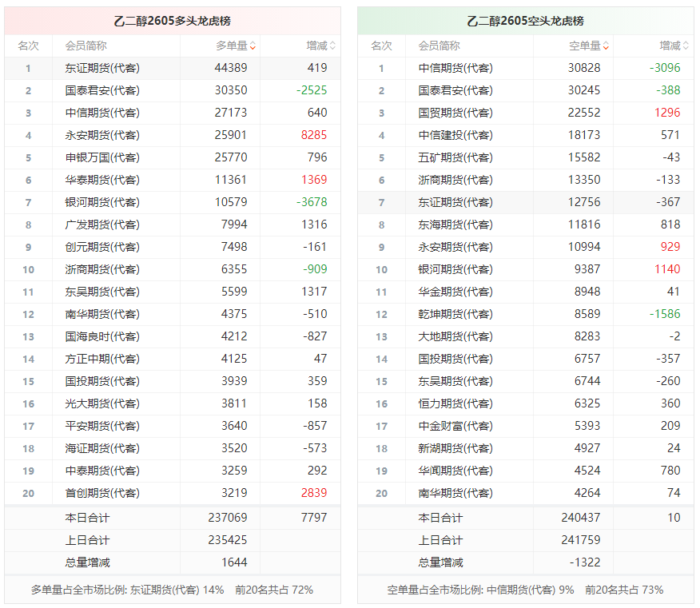Click 东吴期货(代客) in short table rank 15
The width and height of the screenshot is (700, 608).
point(455,381)
